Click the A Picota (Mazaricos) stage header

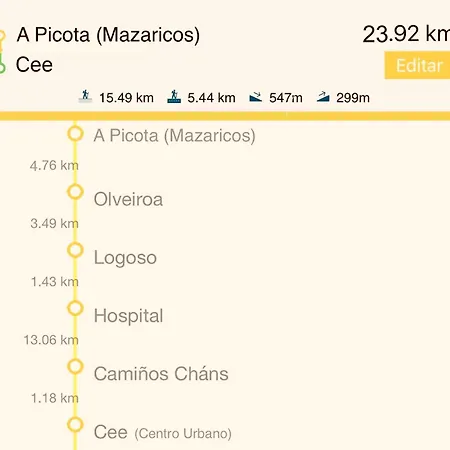coord(108,35)
